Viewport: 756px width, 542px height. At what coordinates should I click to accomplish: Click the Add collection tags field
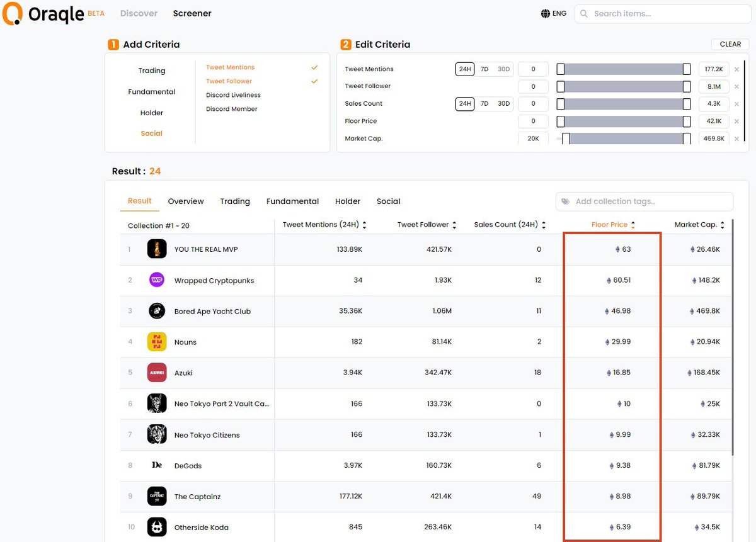[x=644, y=201]
